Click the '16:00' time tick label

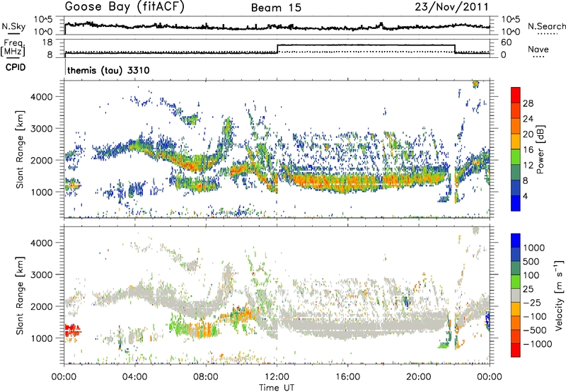[347, 377]
